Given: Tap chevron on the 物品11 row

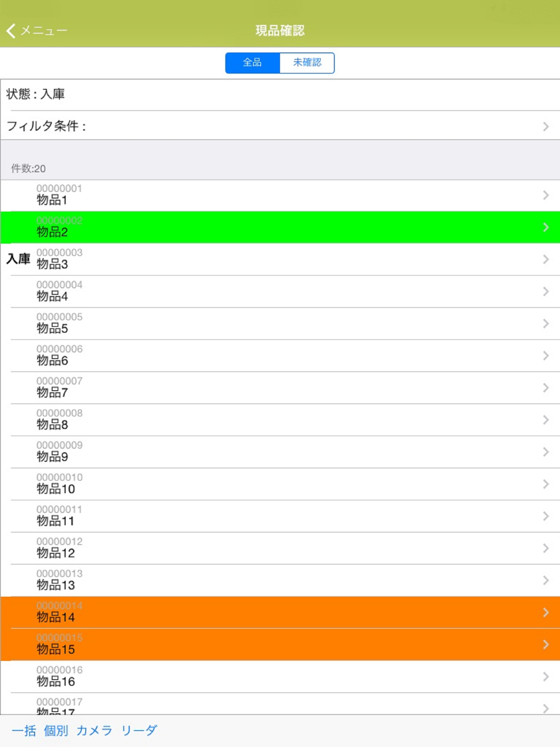Looking at the screenshot, I should coord(546,516).
